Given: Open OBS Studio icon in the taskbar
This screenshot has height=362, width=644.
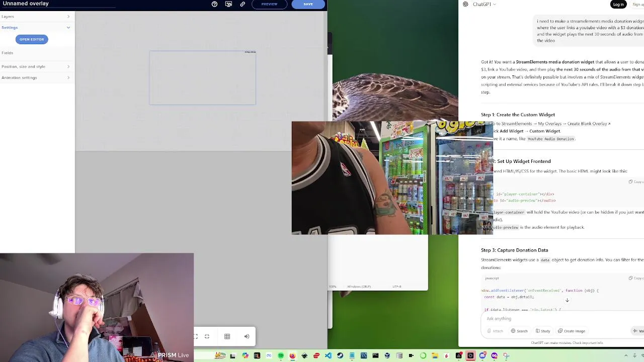Looking at the screenshot, I should click(x=471, y=355).
